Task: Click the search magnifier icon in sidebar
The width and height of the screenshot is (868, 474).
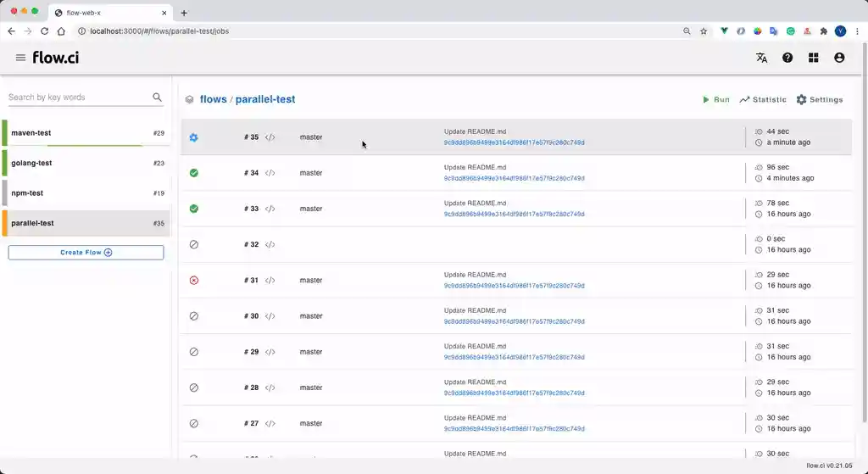Action: click(x=157, y=98)
